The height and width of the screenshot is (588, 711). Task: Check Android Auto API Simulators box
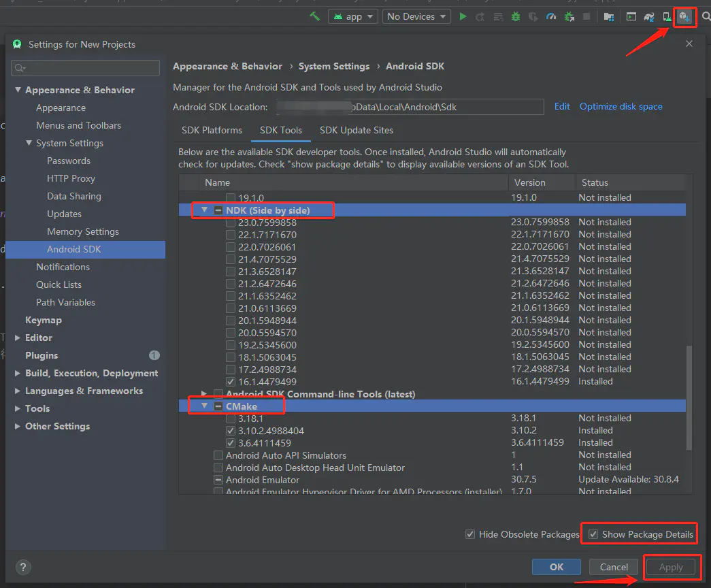[x=218, y=455]
